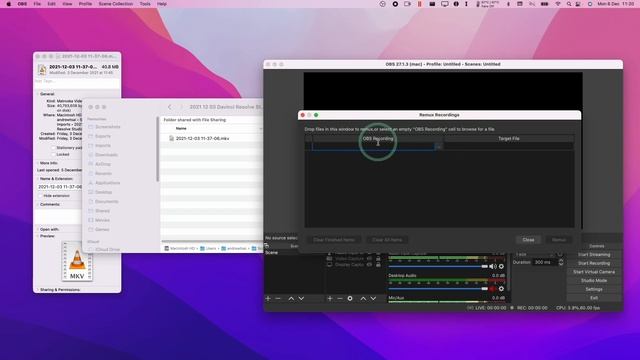The width and height of the screenshot is (640, 360).
Task: Move source down with the Sources down arrow
Action: [x=373, y=299]
